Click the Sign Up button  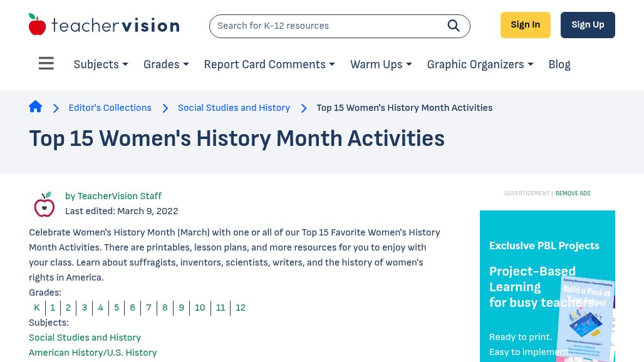point(588,25)
